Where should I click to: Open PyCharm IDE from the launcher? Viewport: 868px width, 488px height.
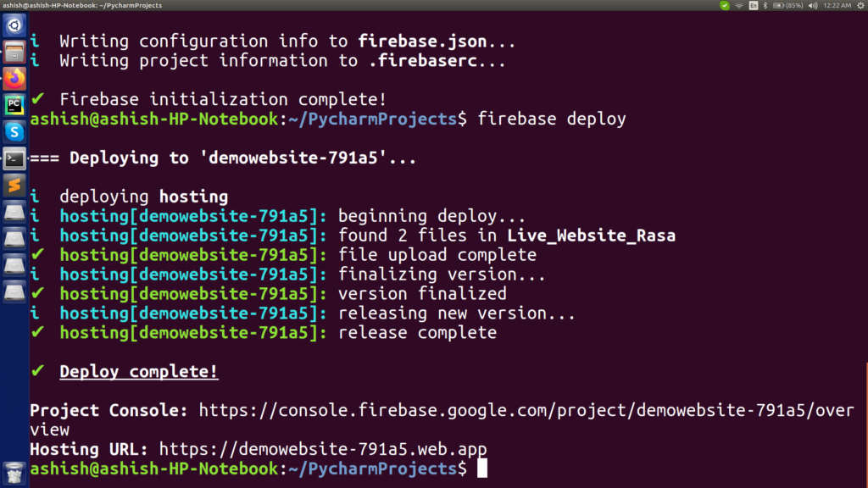[14, 104]
